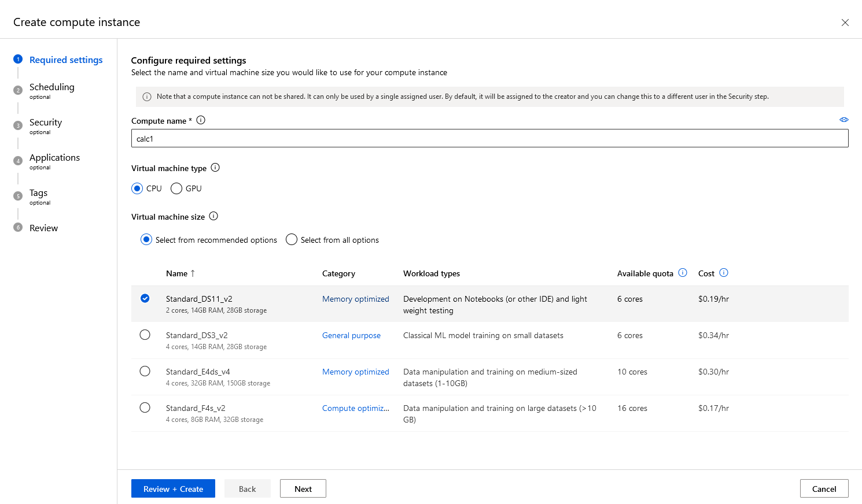Go to the Scheduling step
Viewport: 862px width, 504px height.
[x=51, y=87]
